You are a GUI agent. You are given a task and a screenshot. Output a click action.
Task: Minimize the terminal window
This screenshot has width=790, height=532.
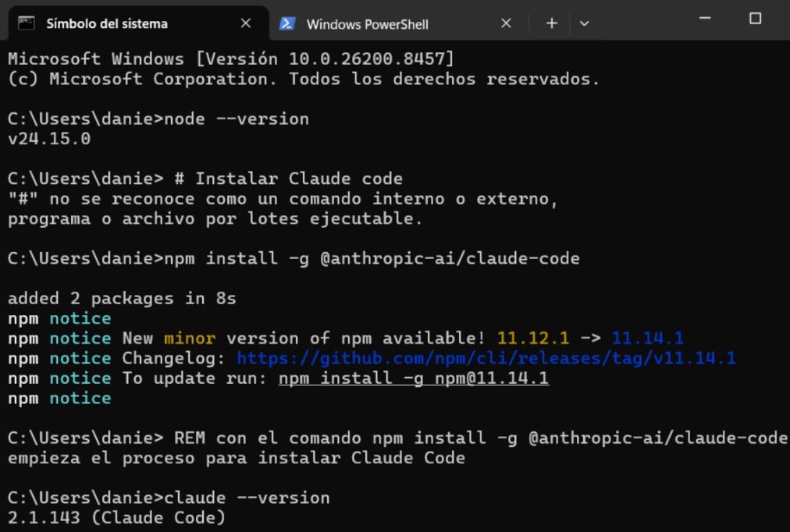coord(706,19)
